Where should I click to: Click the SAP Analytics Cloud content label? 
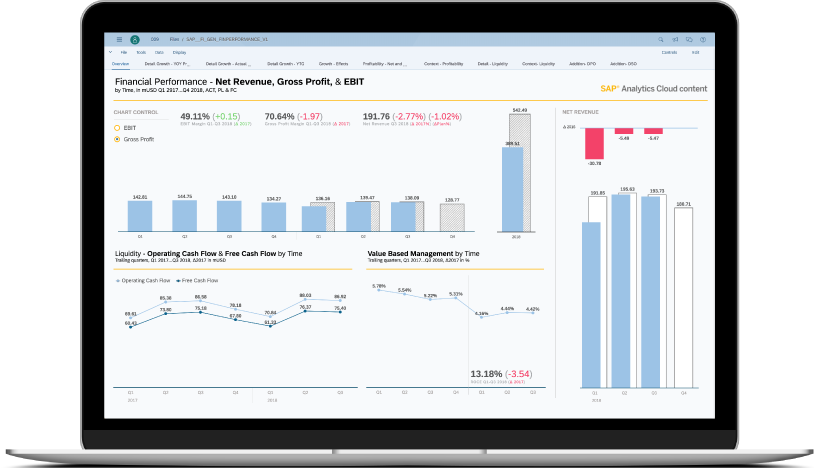(x=654, y=89)
